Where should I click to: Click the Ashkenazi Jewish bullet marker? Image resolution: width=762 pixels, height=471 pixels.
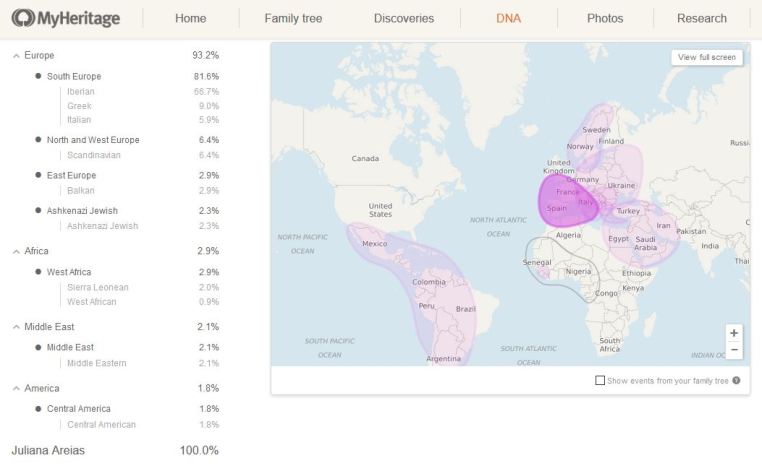pos(38,211)
